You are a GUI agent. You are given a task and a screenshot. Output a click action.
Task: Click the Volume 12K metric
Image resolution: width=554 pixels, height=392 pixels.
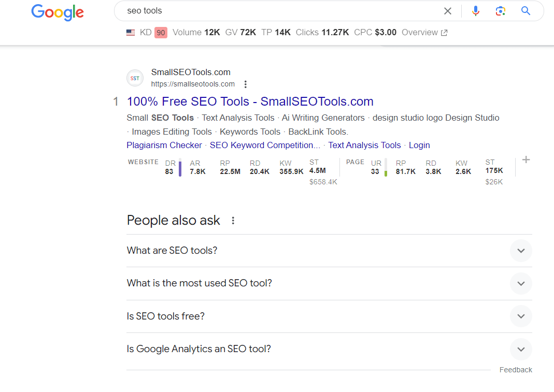[x=196, y=33]
